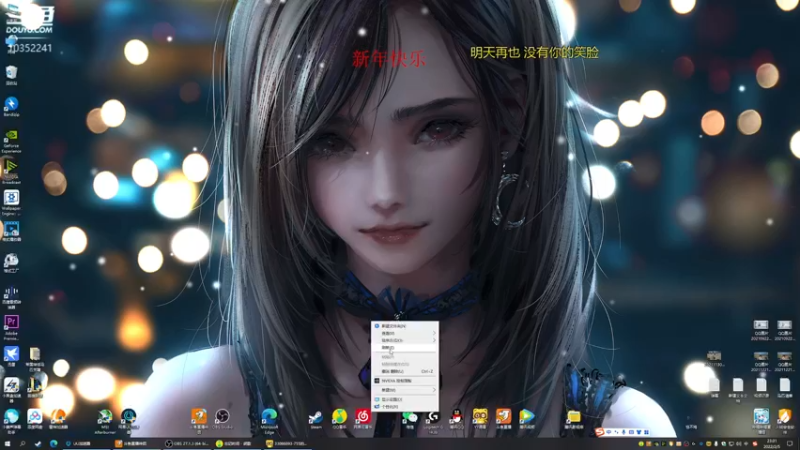Select undo delete Ctrl+Z menu entry
The image size is (800, 450).
coord(405,371)
